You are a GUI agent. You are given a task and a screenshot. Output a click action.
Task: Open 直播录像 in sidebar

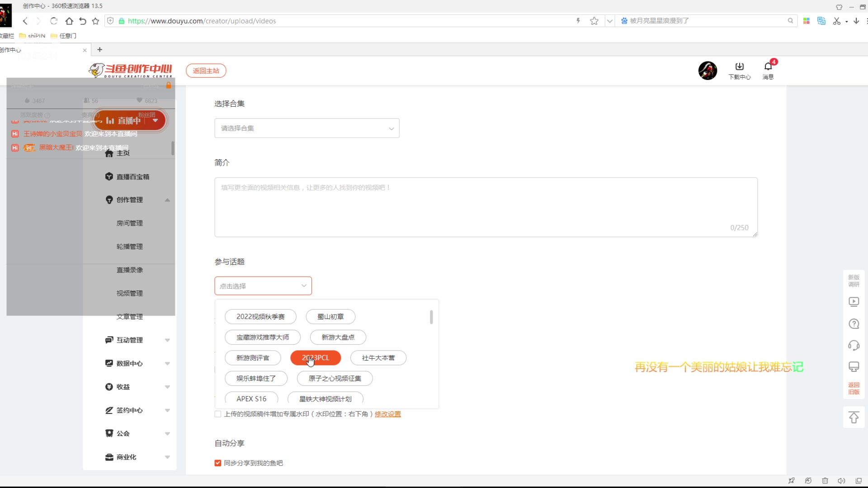coord(130,270)
